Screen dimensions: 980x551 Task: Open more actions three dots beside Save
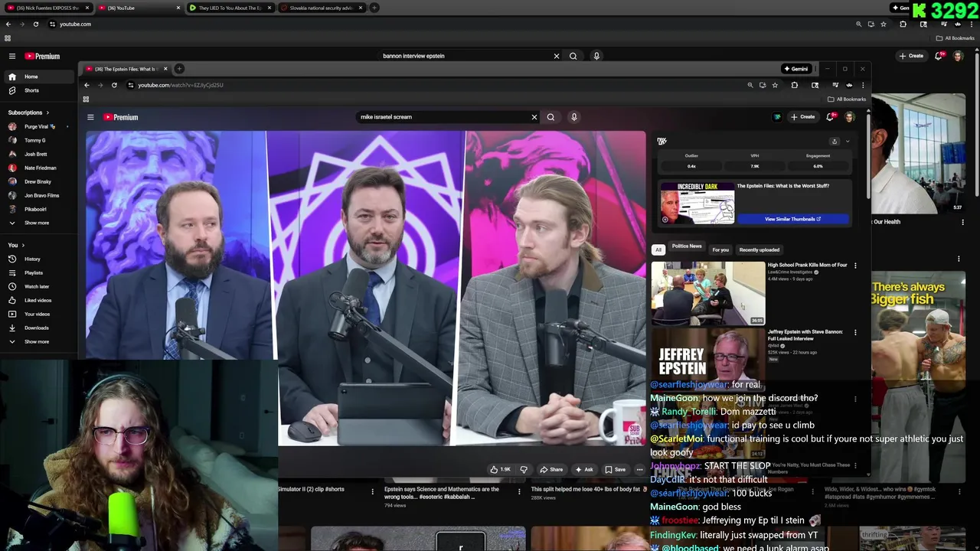640,469
